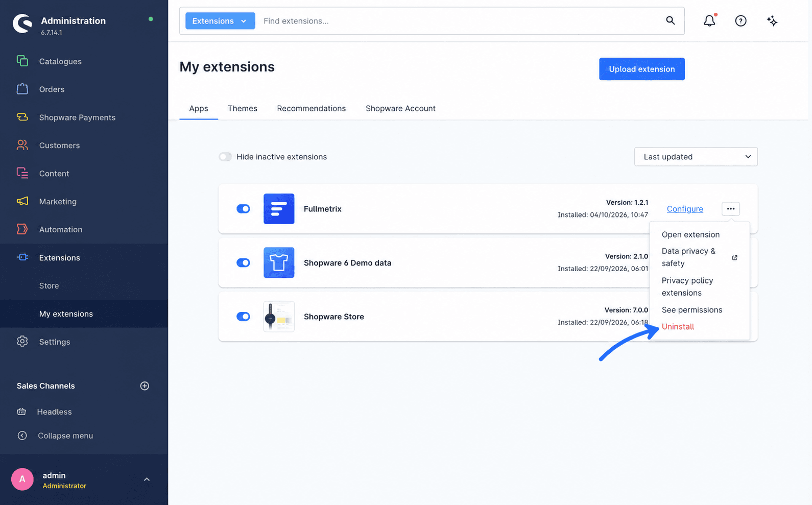Screen dimensions: 812x505
Task: Click Privacy policy extensions entry
Action: tap(687, 286)
